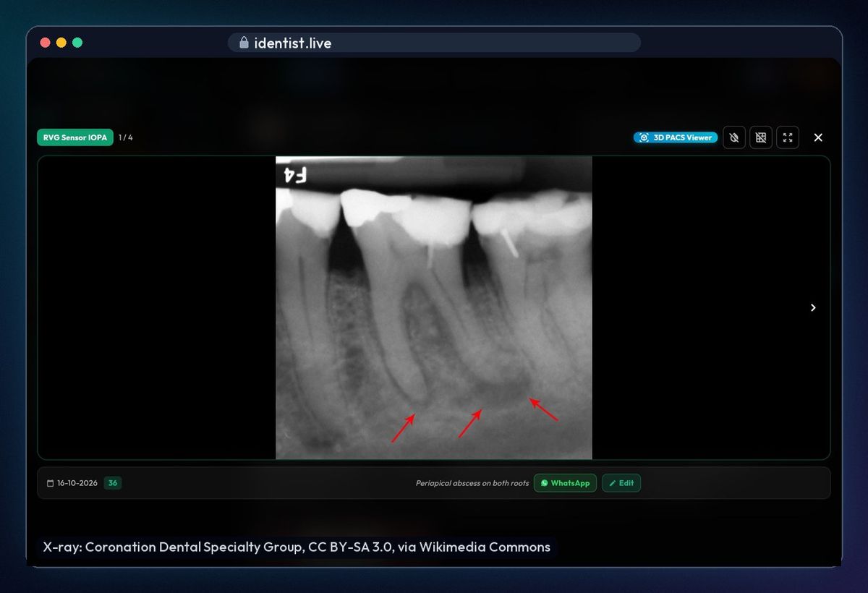The height and width of the screenshot is (593, 868).
Task: Click the calendar icon beside date
Action: 51,483
